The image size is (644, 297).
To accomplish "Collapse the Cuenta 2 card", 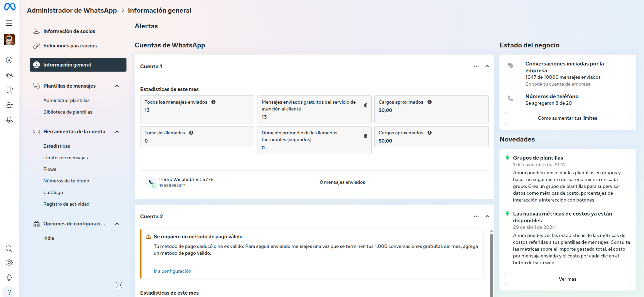I will [x=487, y=216].
